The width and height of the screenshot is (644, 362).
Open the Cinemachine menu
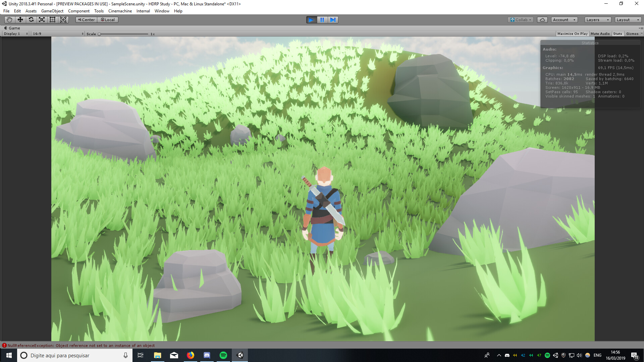[120, 11]
